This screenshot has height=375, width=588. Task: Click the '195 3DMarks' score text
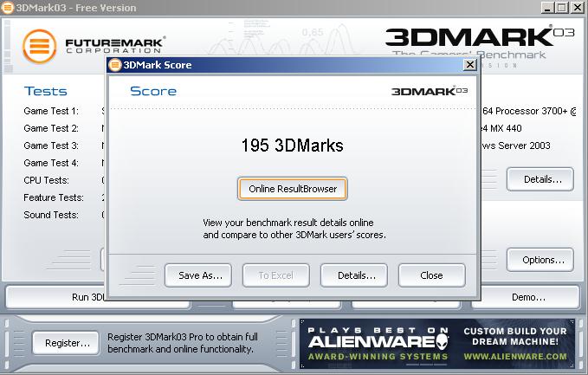pos(292,145)
